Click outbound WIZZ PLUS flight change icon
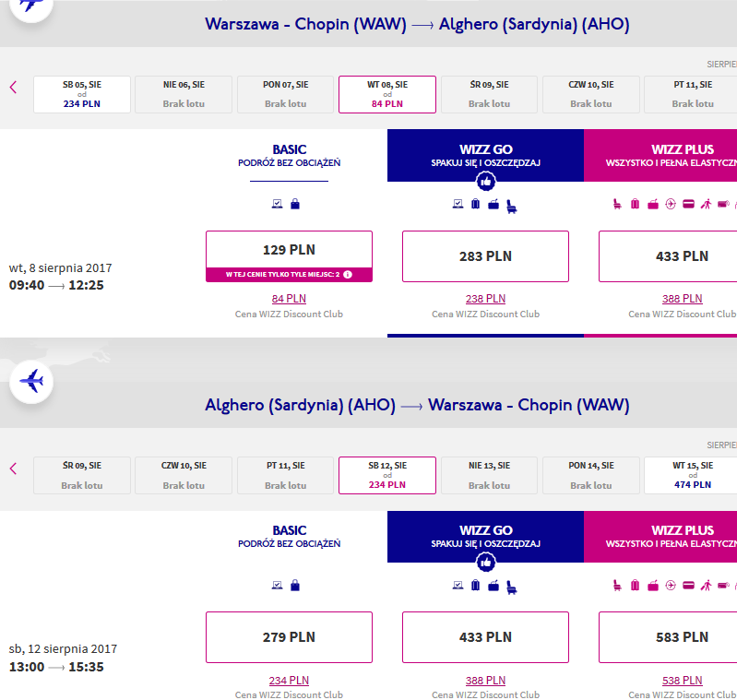This screenshot has height=700, width=737. pyautogui.click(x=671, y=204)
